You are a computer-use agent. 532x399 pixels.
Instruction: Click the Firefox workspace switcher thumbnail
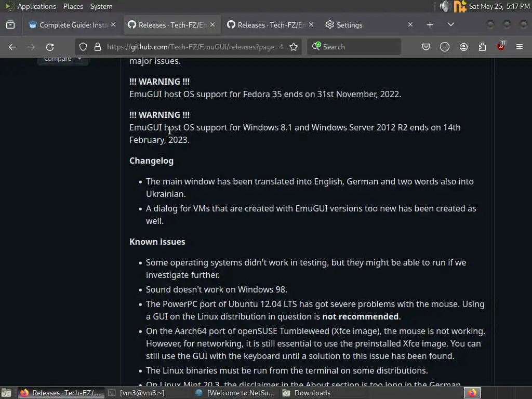pyautogui.click(x=472, y=393)
